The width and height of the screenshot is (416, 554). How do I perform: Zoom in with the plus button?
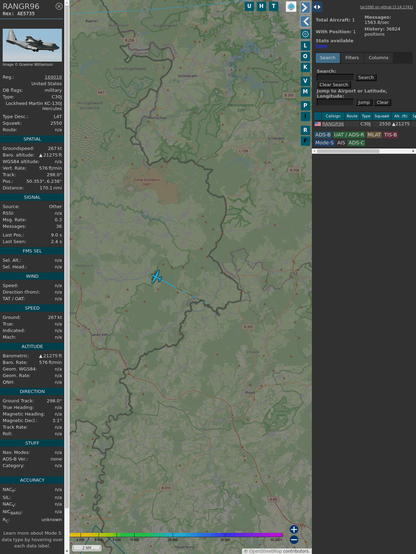click(294, 529)
